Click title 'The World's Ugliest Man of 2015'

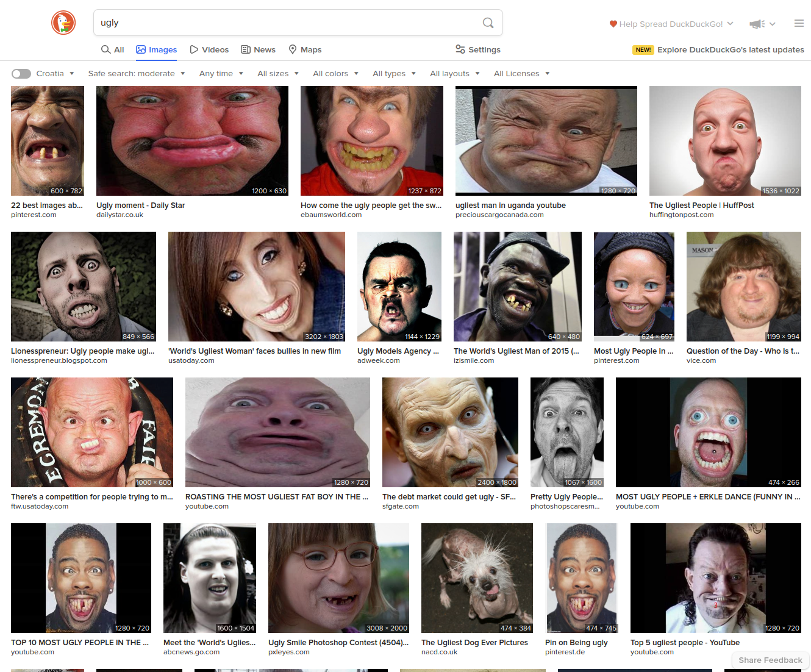click(x=516, y=351)
